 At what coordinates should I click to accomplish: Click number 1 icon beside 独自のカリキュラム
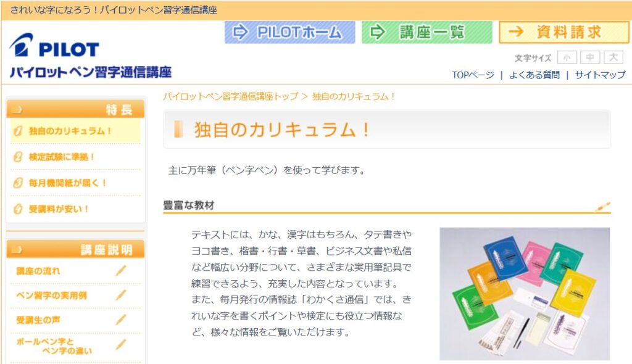(x=18, y=131)
